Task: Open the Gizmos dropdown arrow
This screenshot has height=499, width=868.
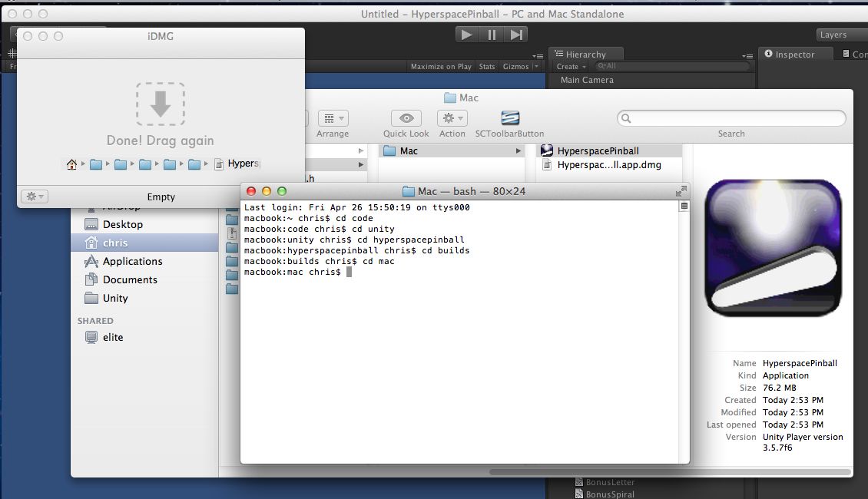Action: pyautogui.click(x=536, y=66)
